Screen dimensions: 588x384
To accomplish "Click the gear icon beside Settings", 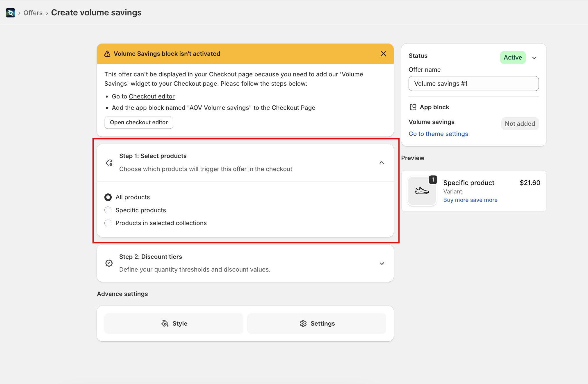I will pos(303,324).
